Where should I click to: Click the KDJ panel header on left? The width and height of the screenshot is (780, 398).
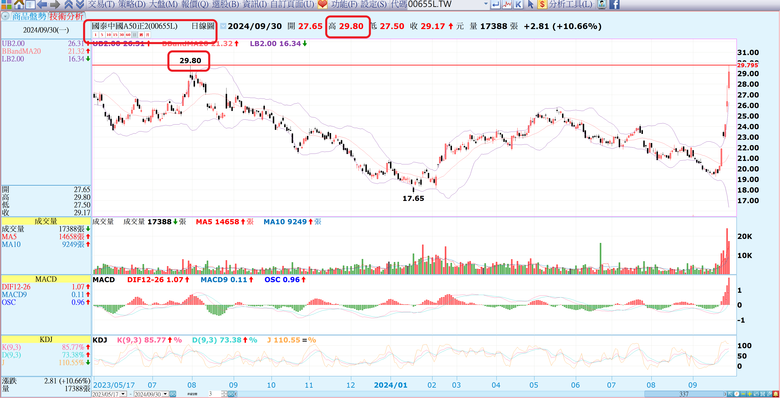(45, 339)
